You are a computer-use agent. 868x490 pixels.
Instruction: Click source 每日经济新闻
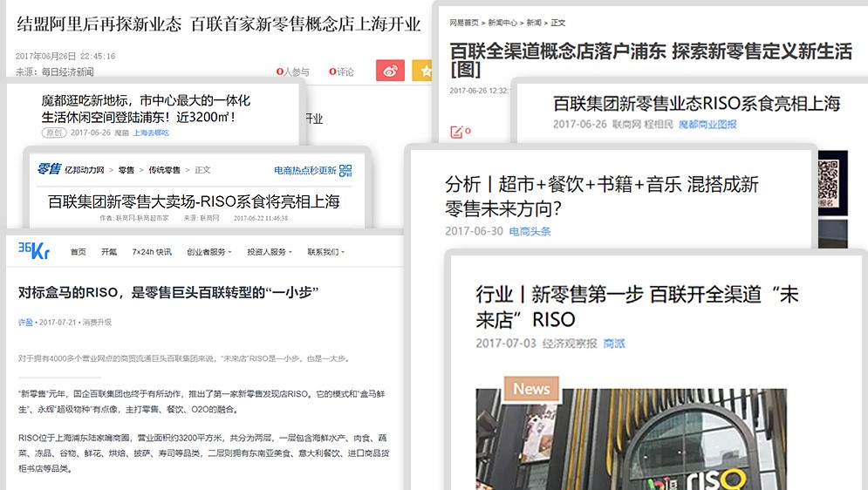click(x=67, y=71)
